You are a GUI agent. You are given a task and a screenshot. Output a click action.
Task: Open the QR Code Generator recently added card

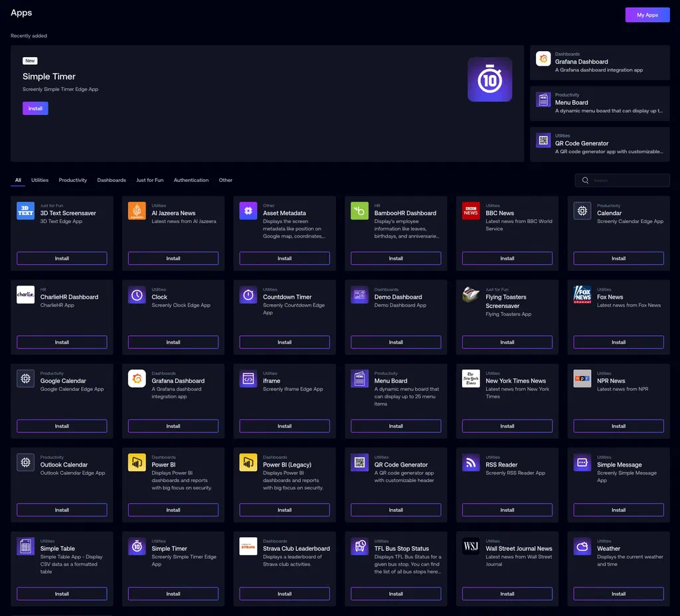[600, 144]
